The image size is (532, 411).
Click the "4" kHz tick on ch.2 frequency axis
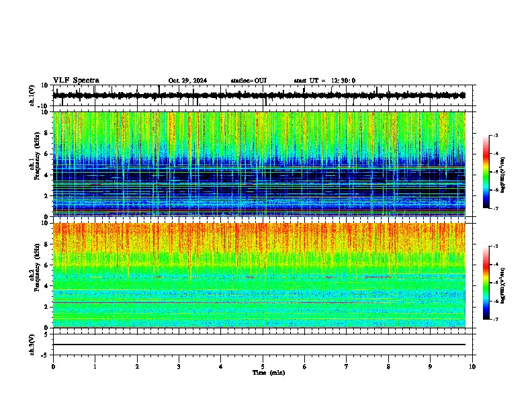pyautogui.click(x=46, y=286)
